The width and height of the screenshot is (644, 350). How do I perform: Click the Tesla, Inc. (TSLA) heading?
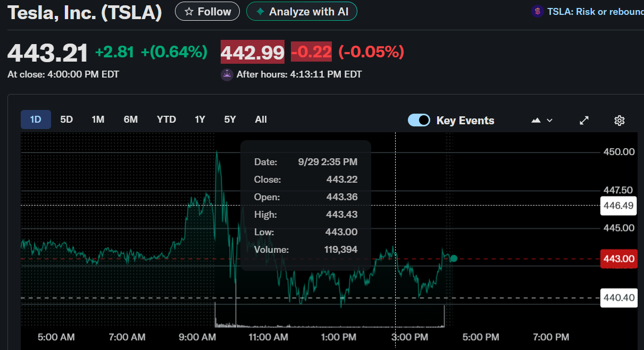pyautogui.click(x=85, y=12)
